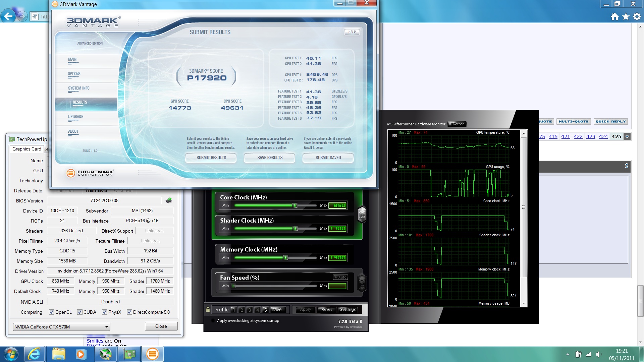Image resolution: width=644 pixels, height=362 pixels.
Task: Click the GPU-Z Close button
Action: [x=161, y=326]
